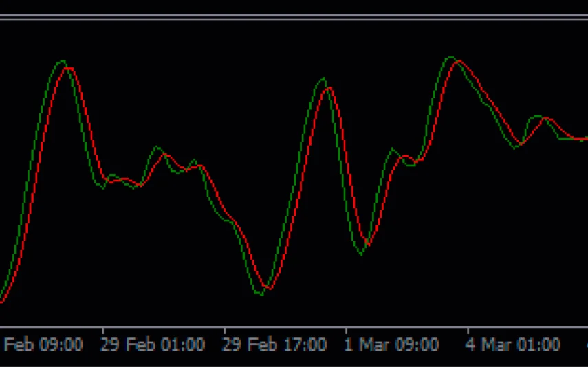
Task: Click the indicator window separator line at the top
Action: tap(294, 17)
